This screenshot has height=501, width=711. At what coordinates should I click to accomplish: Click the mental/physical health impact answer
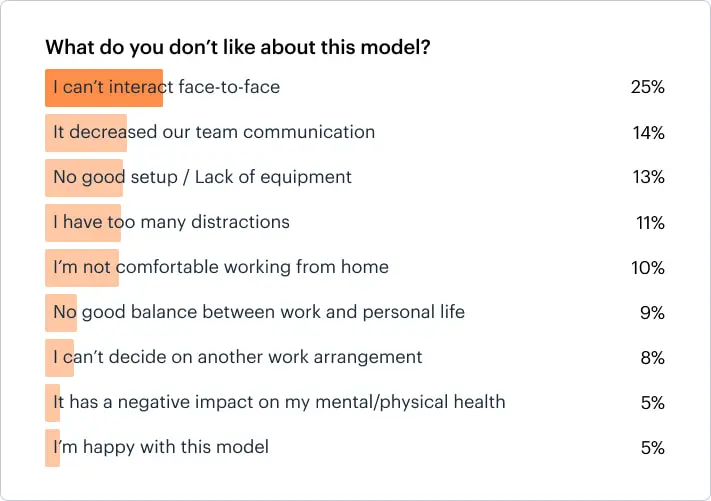click(x=279, y=402)
